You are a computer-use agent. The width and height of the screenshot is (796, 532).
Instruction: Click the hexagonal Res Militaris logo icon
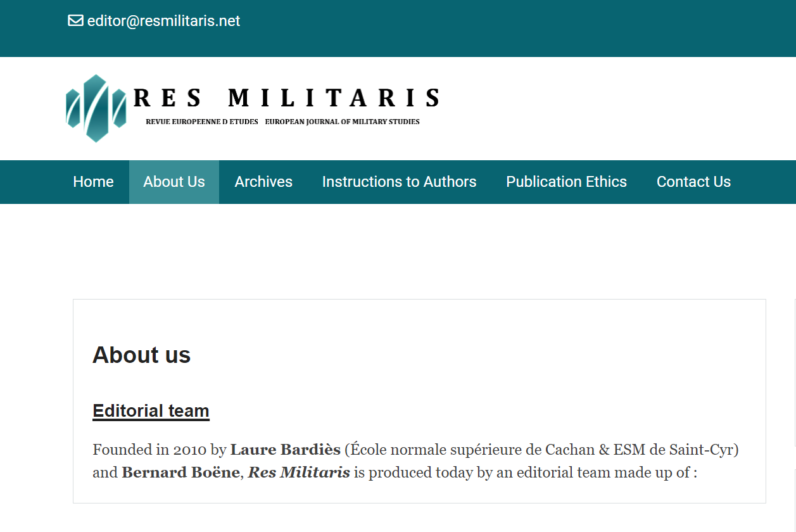[96, 108]
